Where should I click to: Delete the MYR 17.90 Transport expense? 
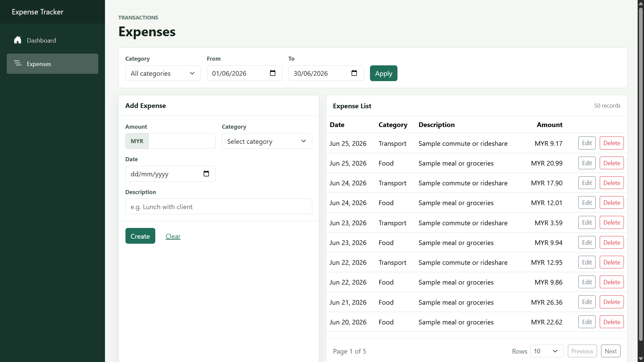(612, 183)
